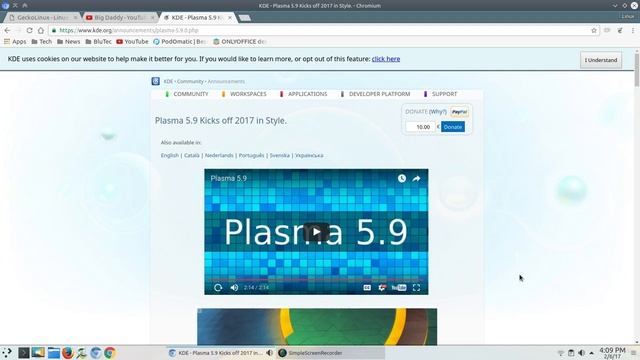Replay the video with the replay icon
The image size is (640, 360).
218,287
